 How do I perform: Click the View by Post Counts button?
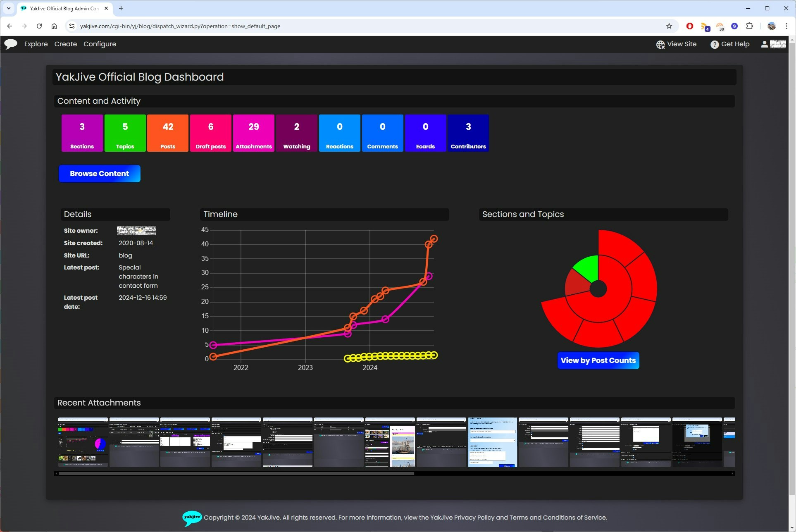click(x=598, y=360)
